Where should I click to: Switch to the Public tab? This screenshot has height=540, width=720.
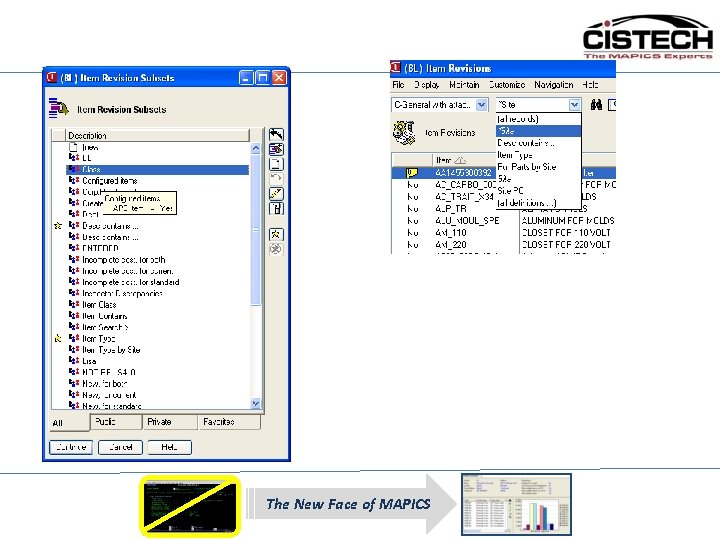pyautogui.click(x=116, y=422)
